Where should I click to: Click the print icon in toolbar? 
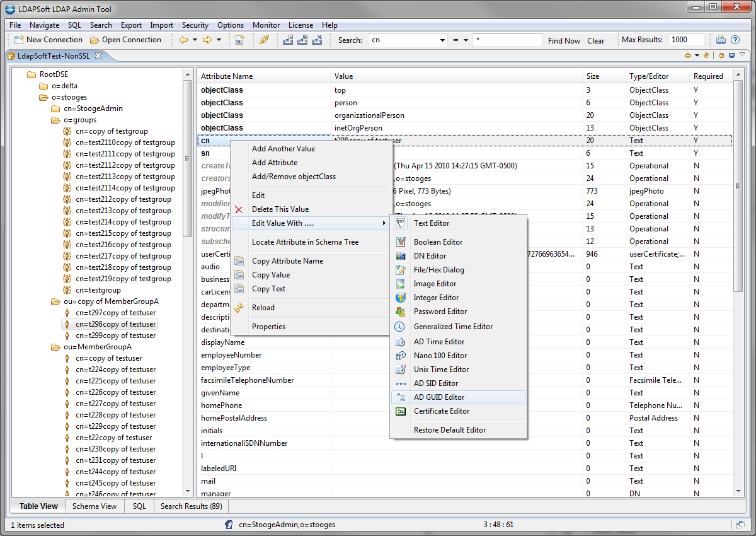721,40
